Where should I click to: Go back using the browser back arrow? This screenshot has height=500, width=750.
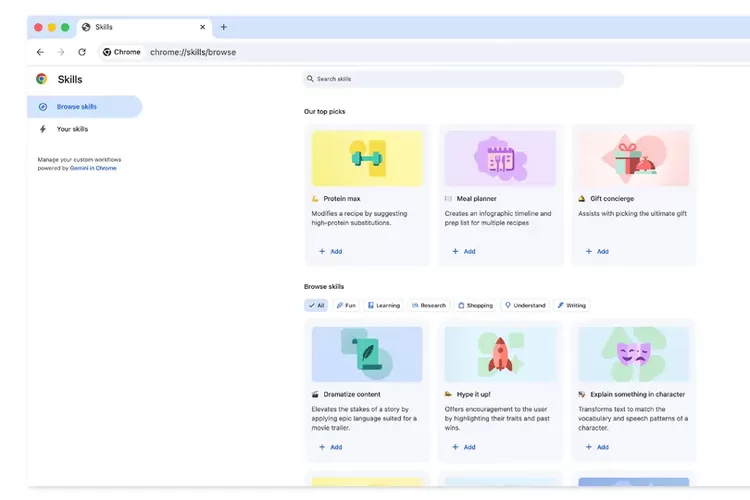(40, 52)
